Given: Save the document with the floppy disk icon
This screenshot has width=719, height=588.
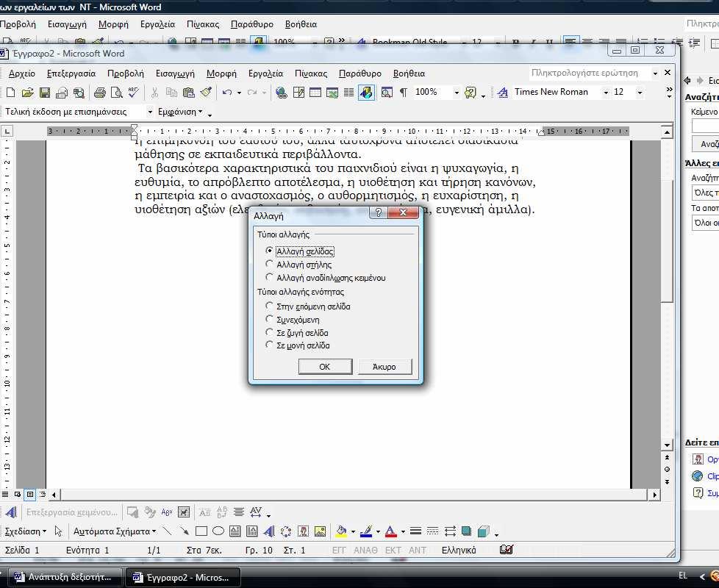Looking at the screenshot, I should coord(45,93).
